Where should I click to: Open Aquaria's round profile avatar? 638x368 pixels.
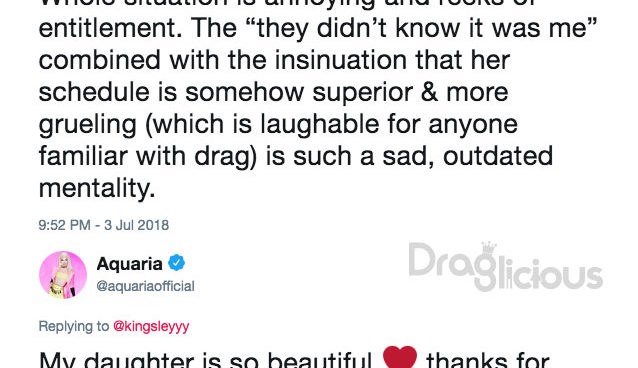coord(63,275)
